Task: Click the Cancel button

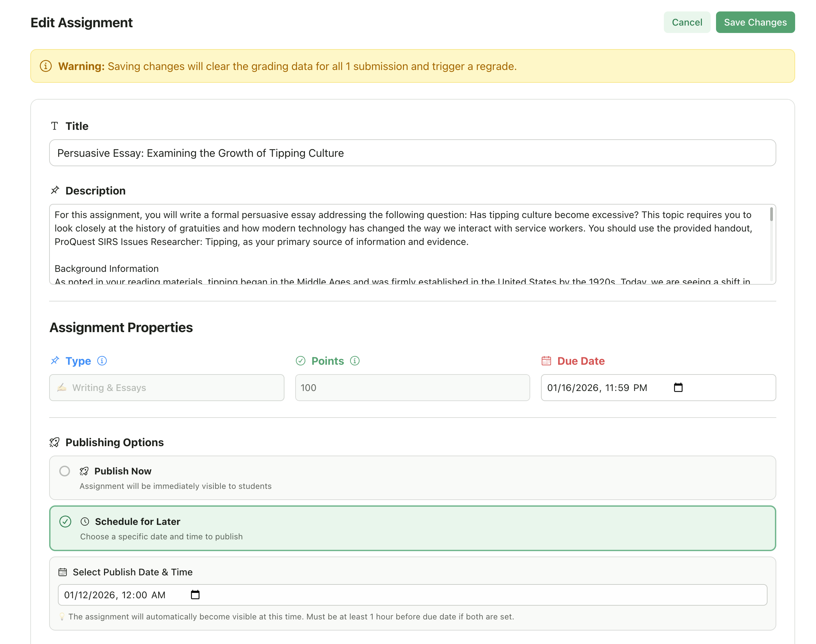Action: pos(687,22)
